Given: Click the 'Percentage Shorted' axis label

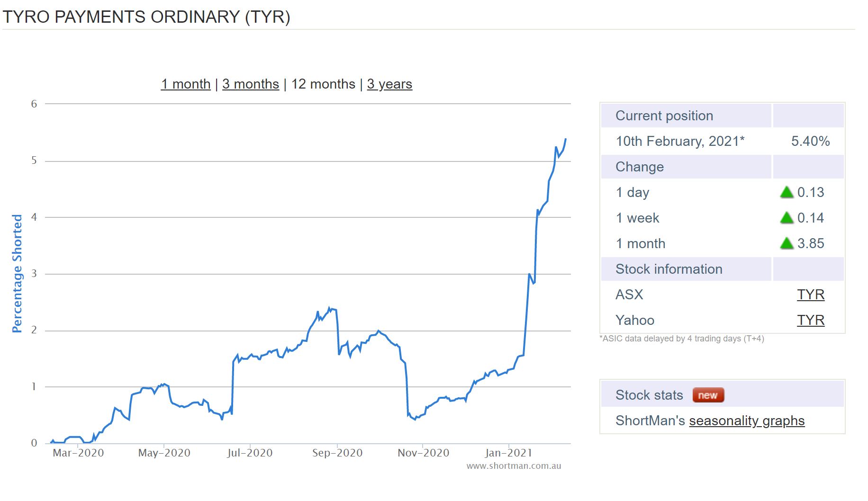Looking at the screenshot, I should coord(17,274).
